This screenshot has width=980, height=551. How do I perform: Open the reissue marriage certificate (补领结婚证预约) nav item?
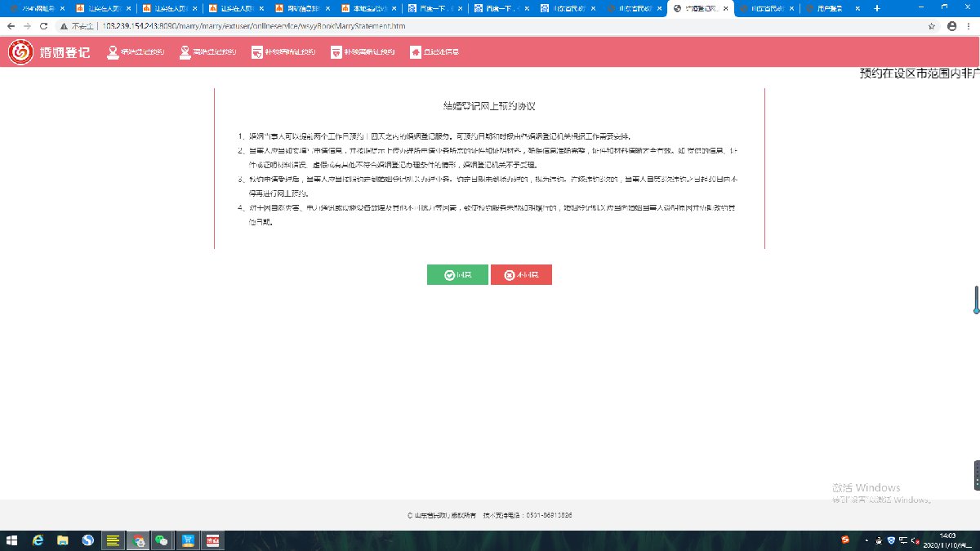click(283, 52)
